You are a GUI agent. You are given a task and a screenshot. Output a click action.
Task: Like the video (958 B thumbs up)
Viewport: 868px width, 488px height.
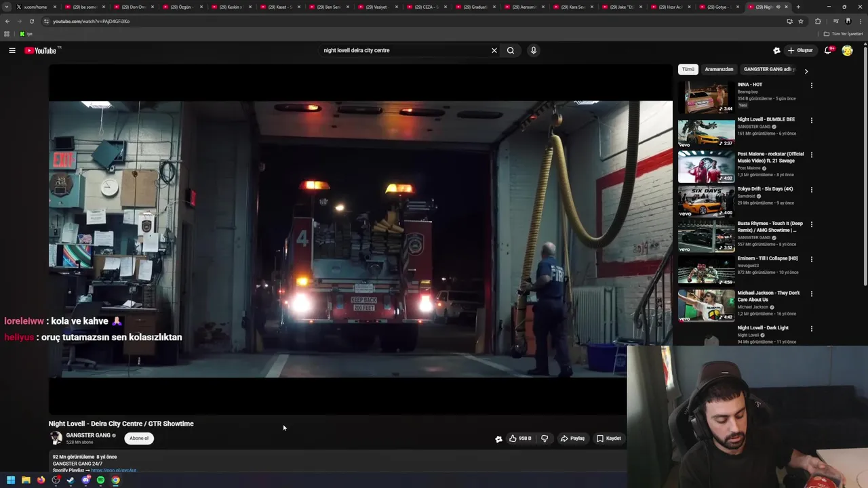tap(520, 439)
